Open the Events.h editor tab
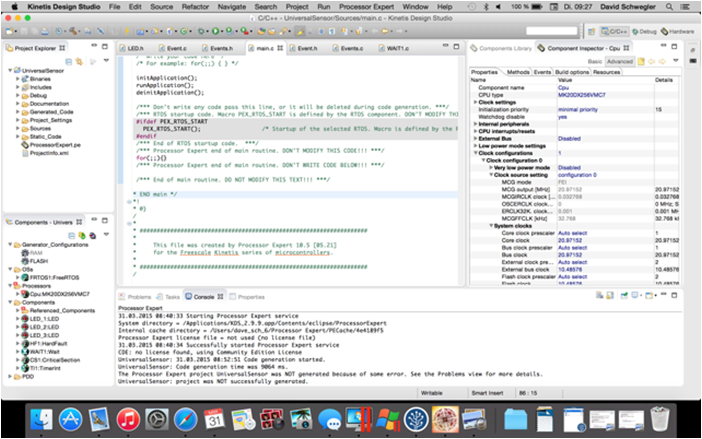The width and height of the screenshot is (702, 439). [217, 48]
